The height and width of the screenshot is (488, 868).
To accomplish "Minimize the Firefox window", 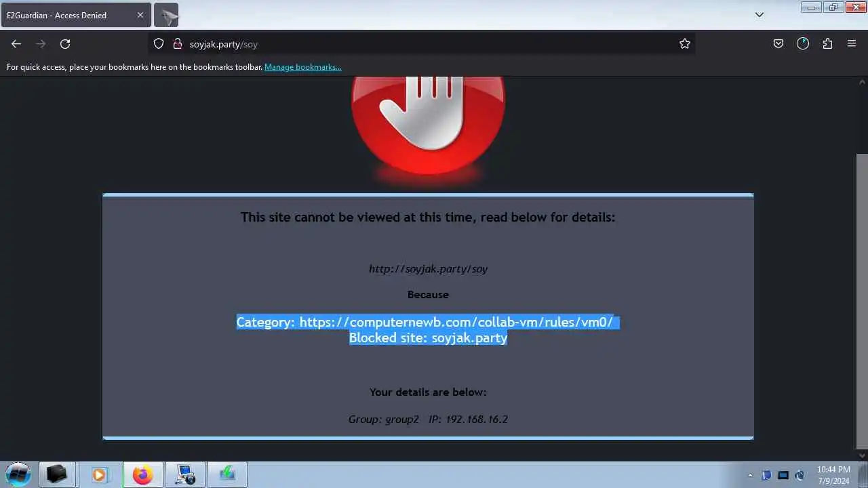I will pyautogui.click(x=811, y=7).
